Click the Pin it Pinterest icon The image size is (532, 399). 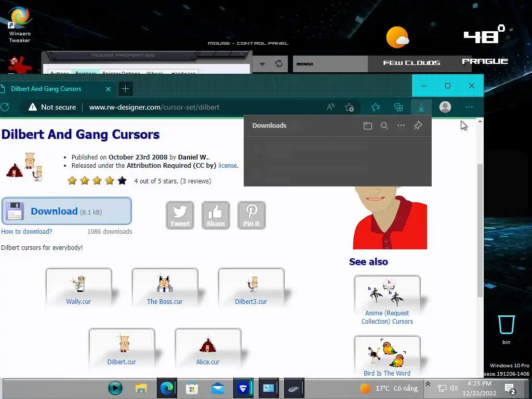click(x=251, y=216)
